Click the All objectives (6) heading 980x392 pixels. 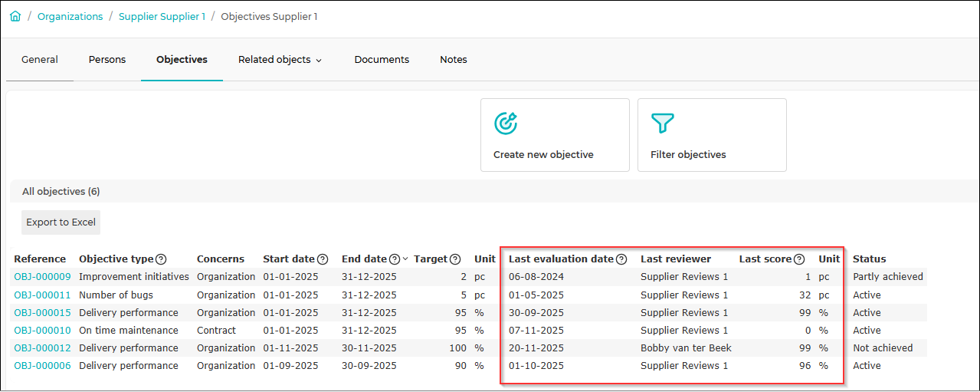point(61,192)
